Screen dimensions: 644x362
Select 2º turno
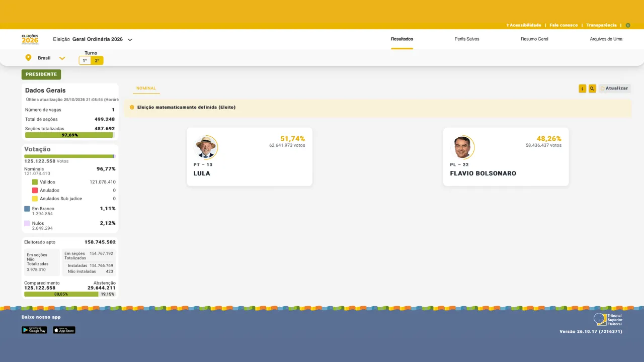[97, 60]
